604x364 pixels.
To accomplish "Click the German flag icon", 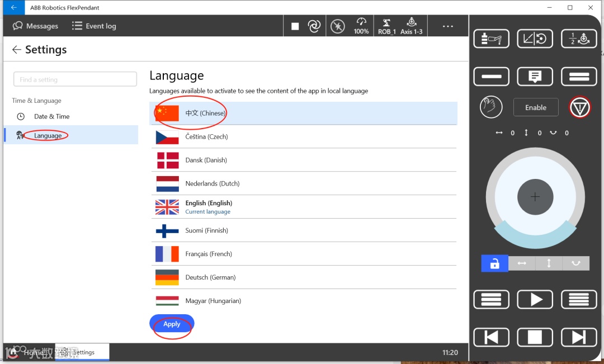I will (167, 277).
